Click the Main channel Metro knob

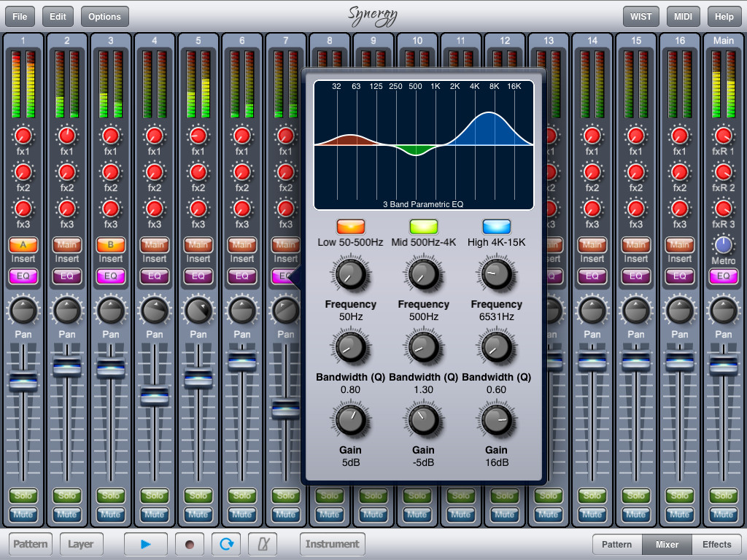pyautogui.click(x=723, y=245)
